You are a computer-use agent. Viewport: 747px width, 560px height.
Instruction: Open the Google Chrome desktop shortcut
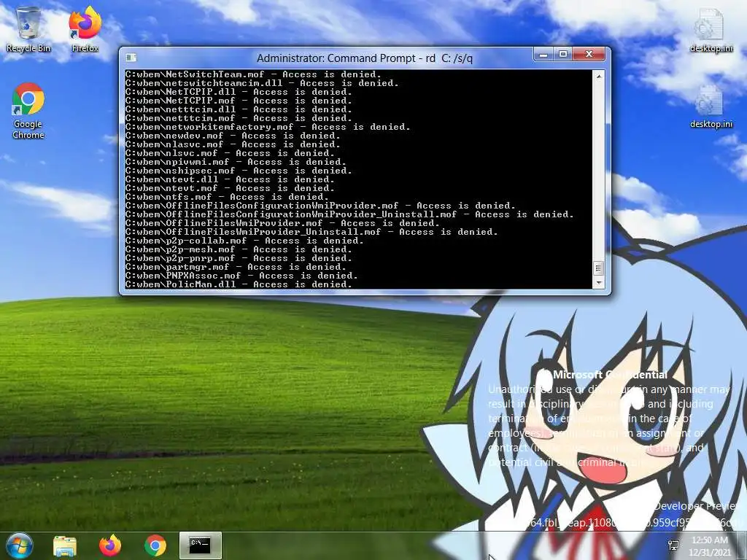point(28,111)
